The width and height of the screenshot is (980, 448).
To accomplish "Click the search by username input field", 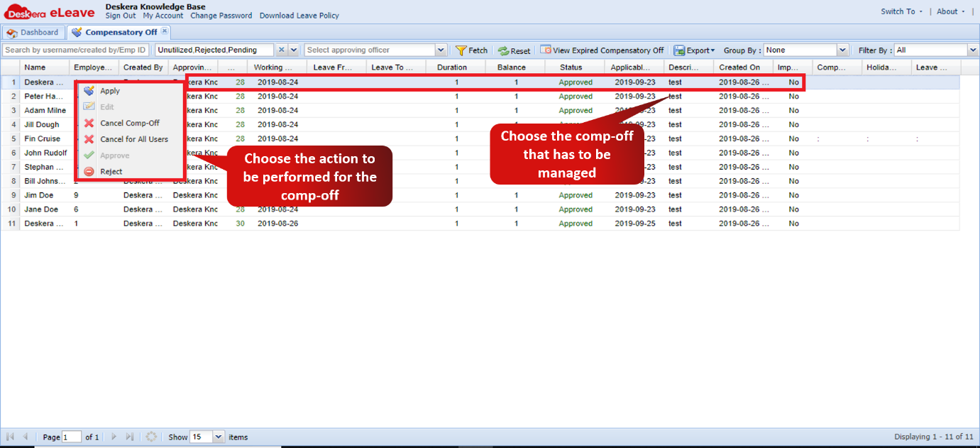I will pyautogui.click(x=75, y=50).
